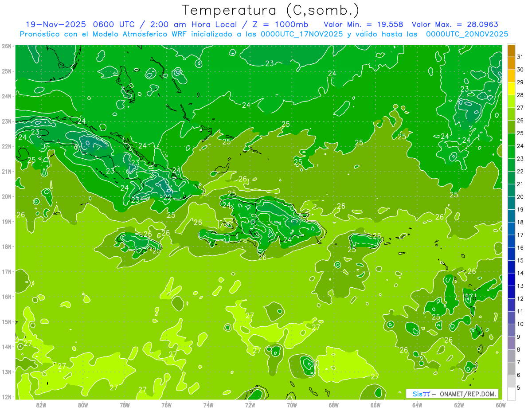Click the "14N" latitude label
This screenshot has width=532, height=411.
[7, 347]
